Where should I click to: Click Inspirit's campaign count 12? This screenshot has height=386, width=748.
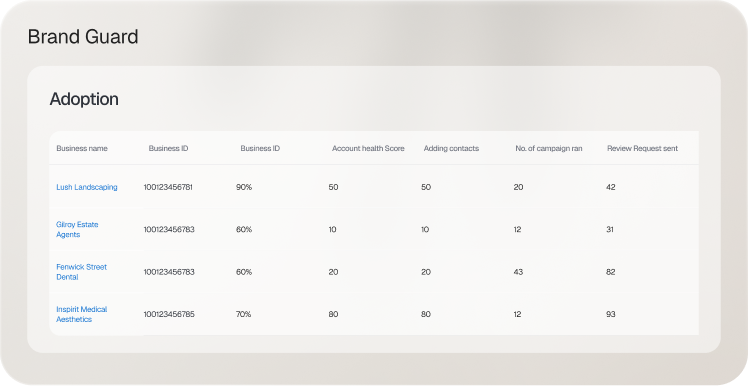point(518,314)
